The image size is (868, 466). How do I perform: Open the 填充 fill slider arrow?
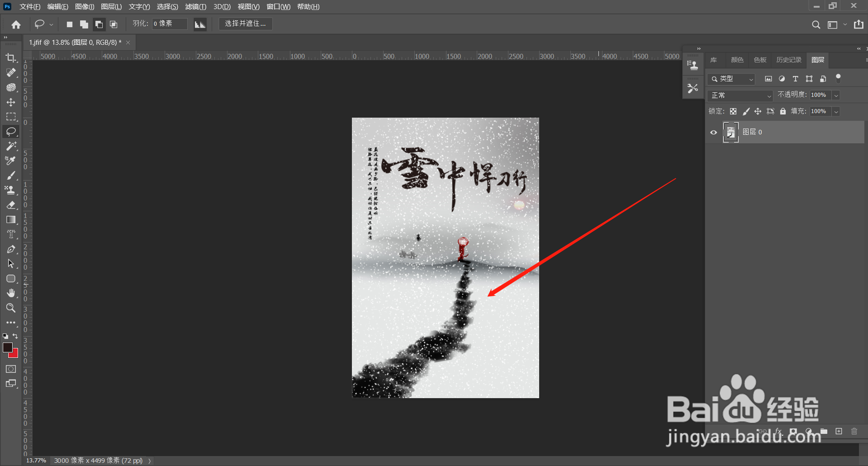[836, 111]
